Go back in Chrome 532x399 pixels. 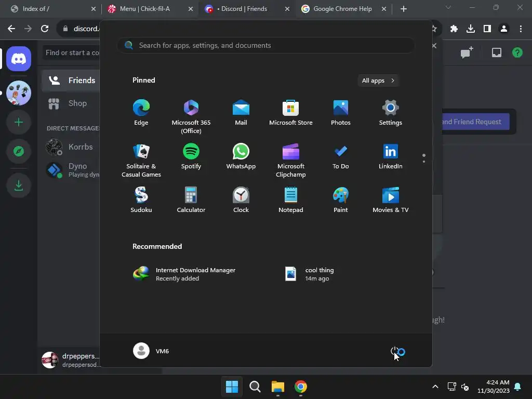(11, 29)
